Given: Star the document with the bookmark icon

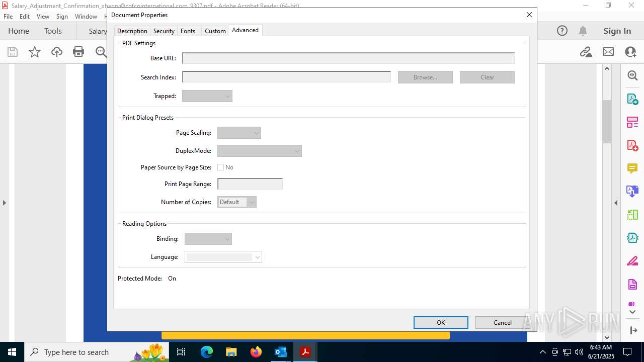Looking at the screenshot, I should point(35,52).
